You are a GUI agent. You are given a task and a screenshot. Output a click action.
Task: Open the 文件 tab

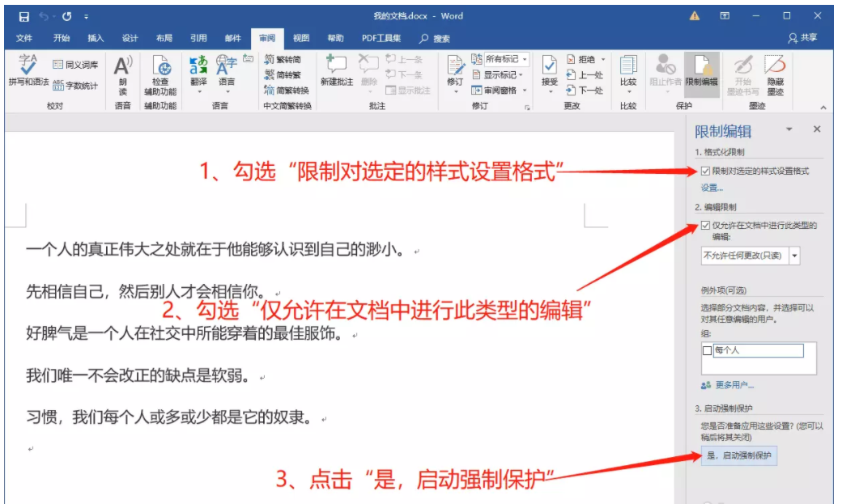tap(24, 38)
